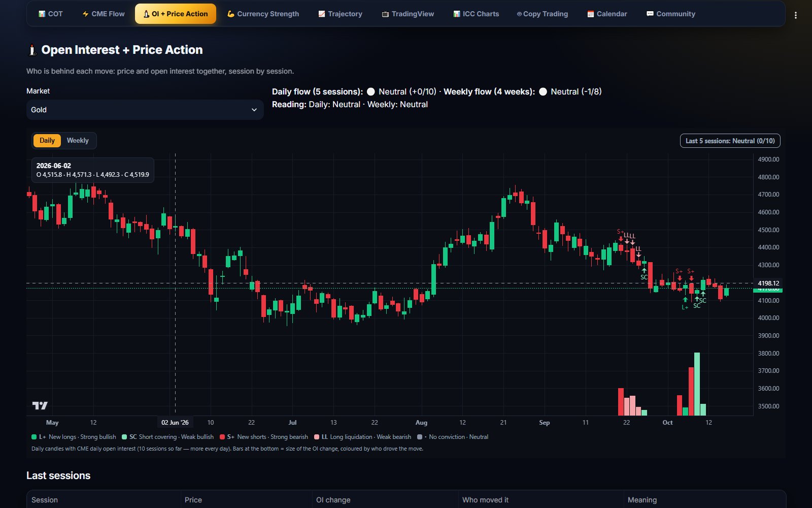Click the Meaning column header

pos(642,500)
